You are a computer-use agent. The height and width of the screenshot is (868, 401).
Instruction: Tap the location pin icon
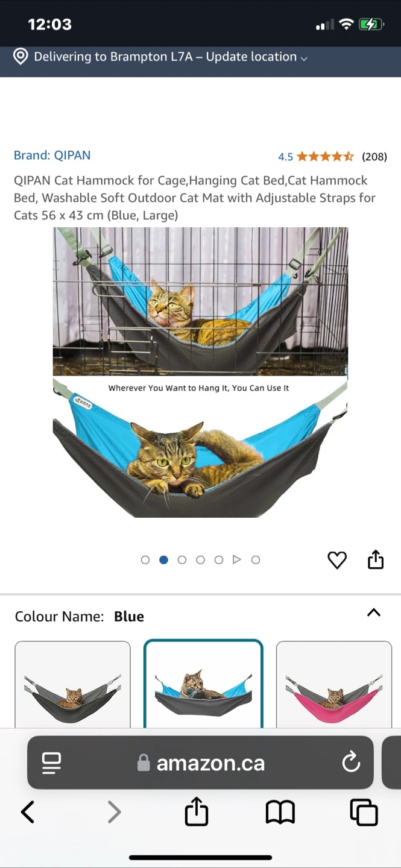pyautogui.click(x=21, y=57)
